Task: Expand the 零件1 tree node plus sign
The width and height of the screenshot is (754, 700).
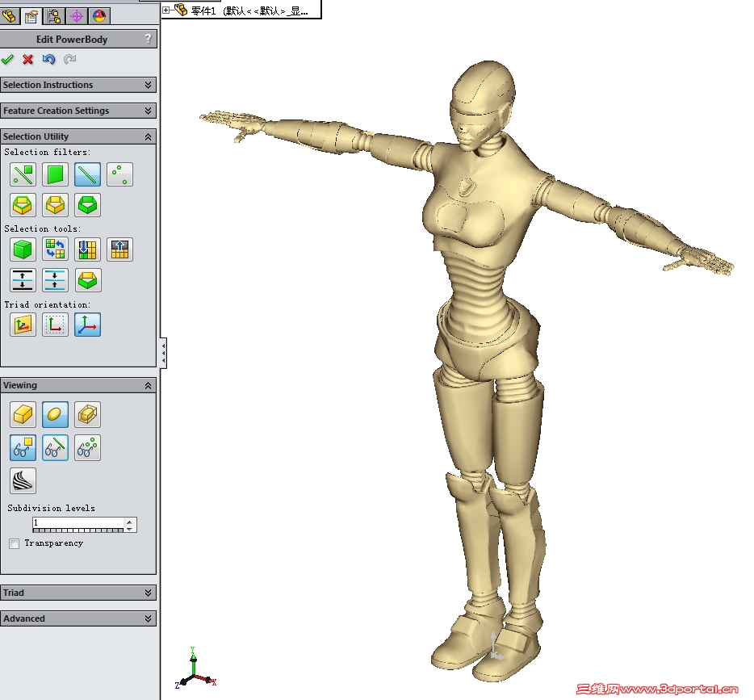Action: point(166,10)
